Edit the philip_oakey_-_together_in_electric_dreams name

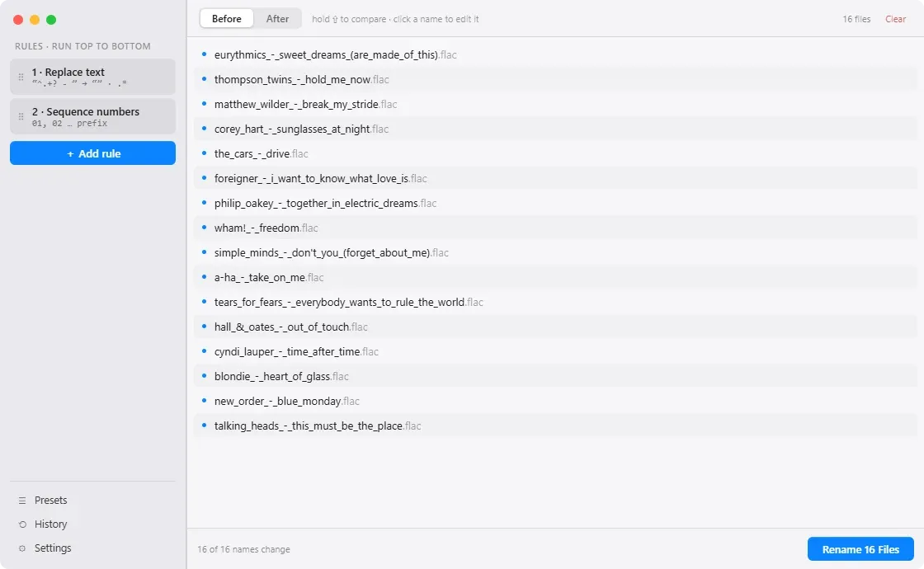325,203
